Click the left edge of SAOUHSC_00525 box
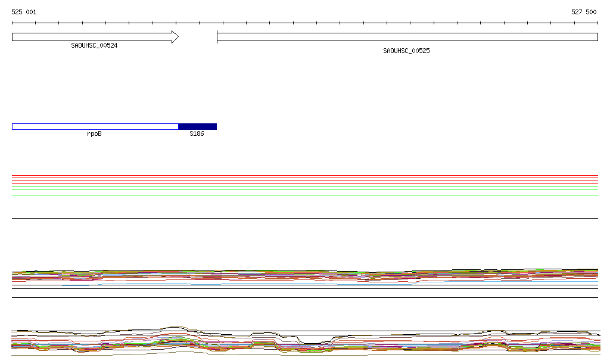Screen dimensions: 610x364 [217, 37]
